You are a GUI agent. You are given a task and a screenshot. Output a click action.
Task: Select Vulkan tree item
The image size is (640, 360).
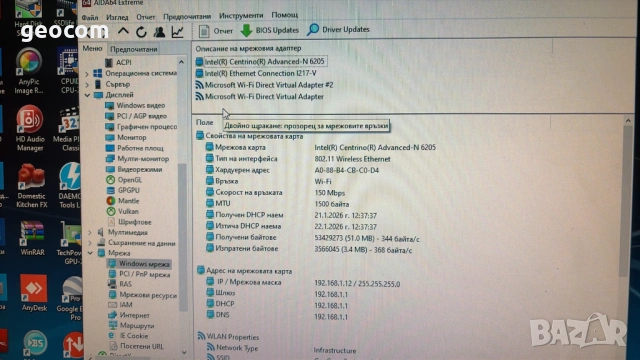pyautogui.click(x=122, y=211)
